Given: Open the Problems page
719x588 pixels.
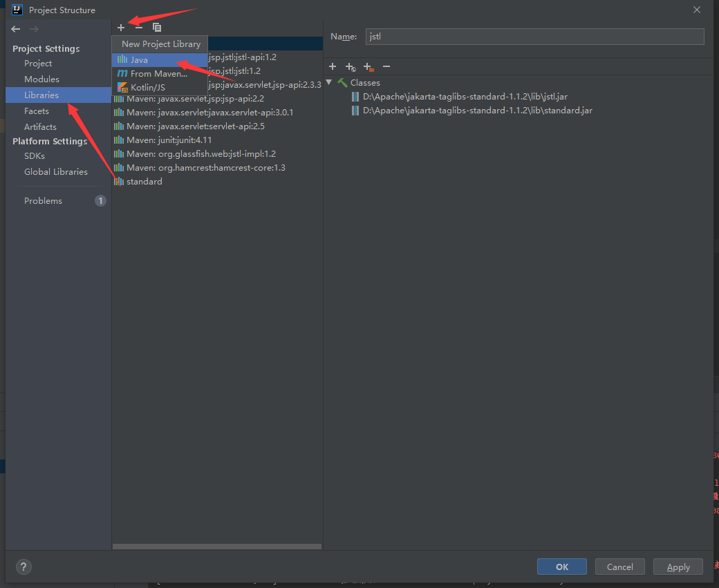Looking at the screenshot, I should coord(43,201).
